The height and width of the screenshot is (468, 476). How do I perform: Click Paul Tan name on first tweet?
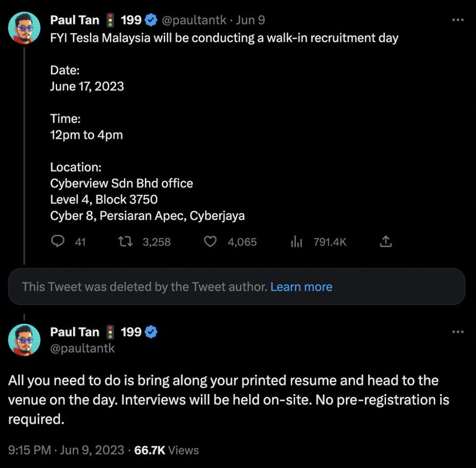(74, 20)
